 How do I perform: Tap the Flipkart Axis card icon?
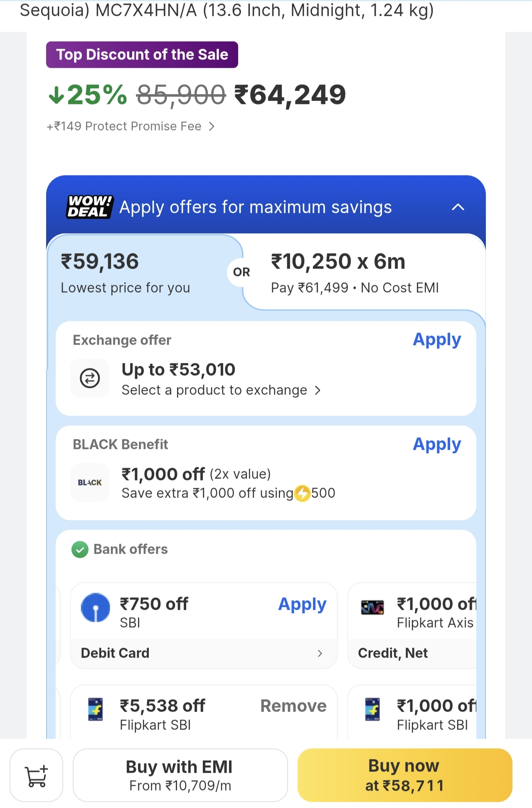point(372,608)
